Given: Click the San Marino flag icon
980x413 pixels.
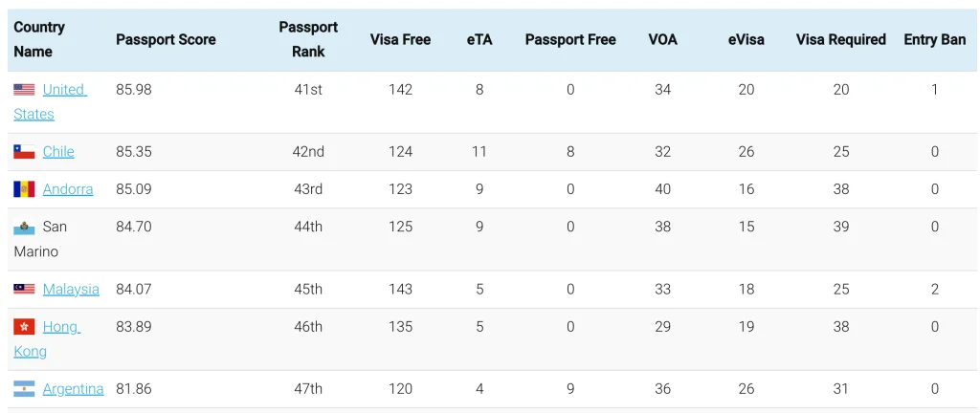Looking at the screenshot, I should (x=24, y=228).
